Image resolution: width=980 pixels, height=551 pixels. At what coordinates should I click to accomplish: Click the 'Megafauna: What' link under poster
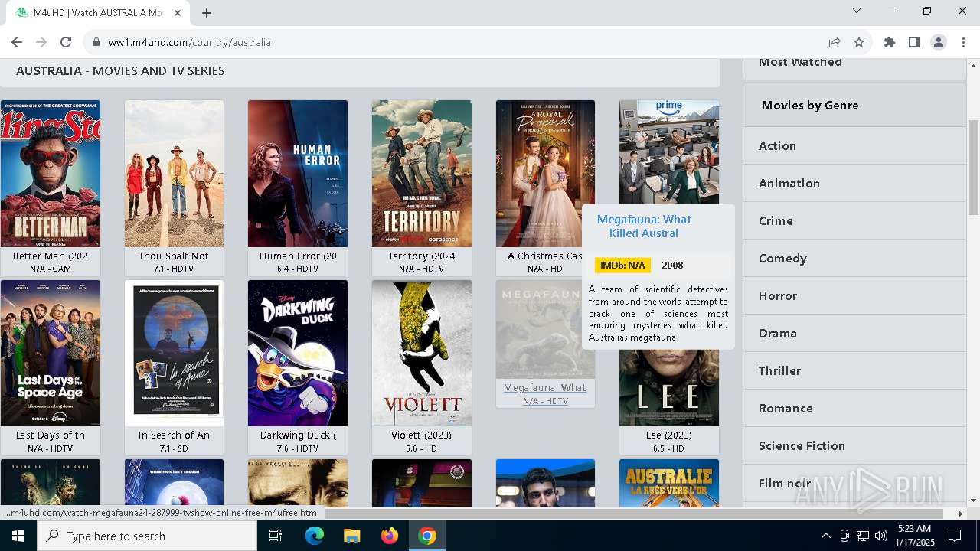[x=545, y=387]
